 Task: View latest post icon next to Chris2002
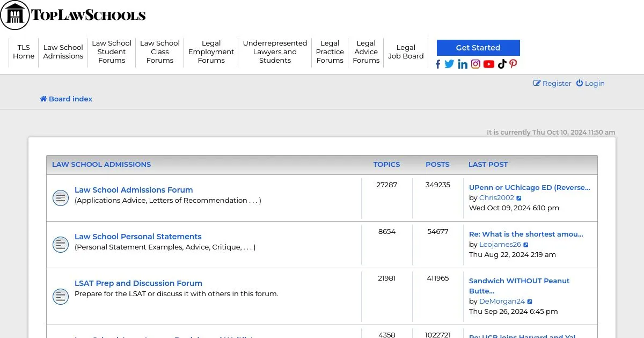519,198
